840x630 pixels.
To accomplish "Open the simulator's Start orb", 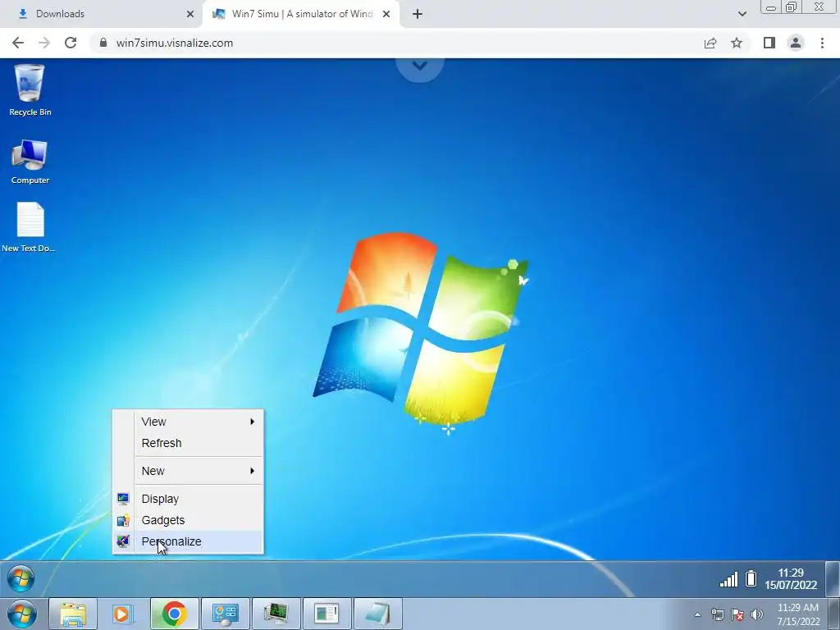I will [x=21, y=578].
